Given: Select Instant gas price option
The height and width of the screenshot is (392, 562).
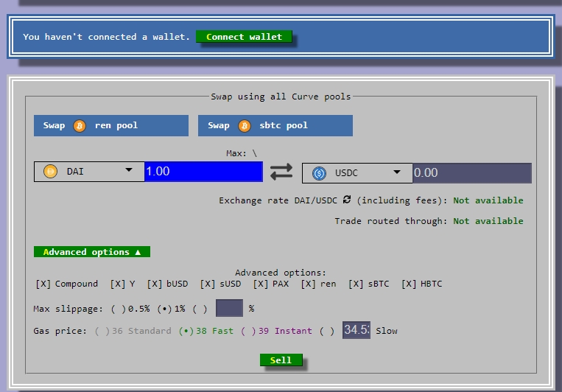Looking at the screenshot, I should click(249, 331).
